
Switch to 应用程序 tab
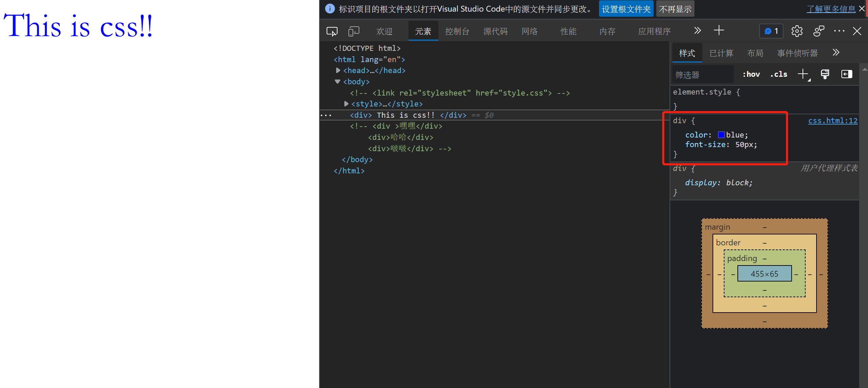654,31
